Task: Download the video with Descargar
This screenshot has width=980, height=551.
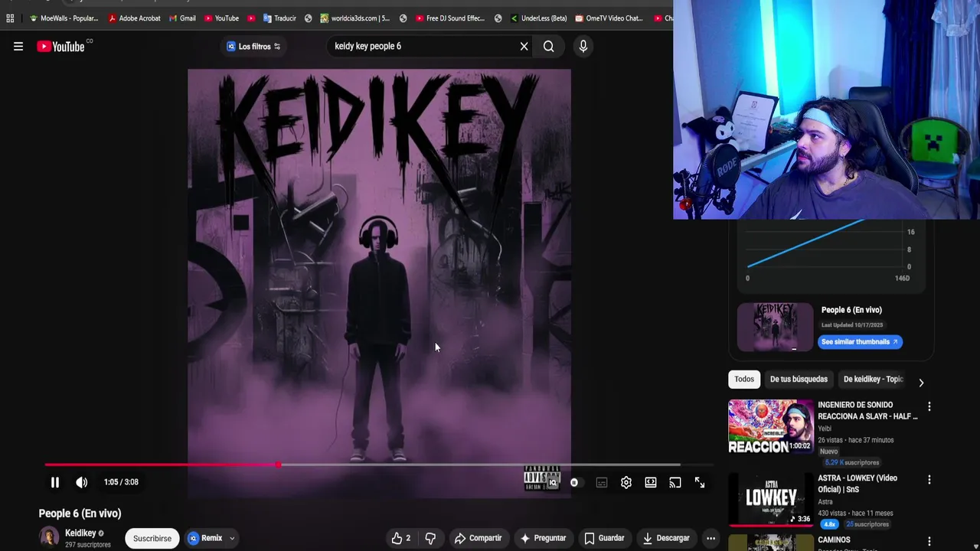Action: point(666,538)
